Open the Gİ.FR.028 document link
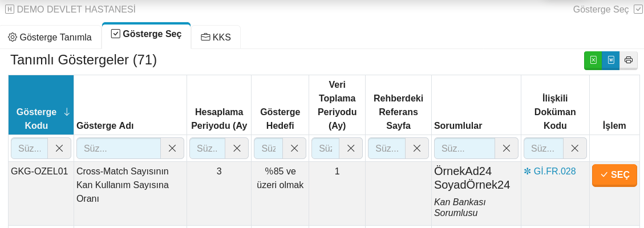The height and width of the screenshot is (228, 644). 549,172
